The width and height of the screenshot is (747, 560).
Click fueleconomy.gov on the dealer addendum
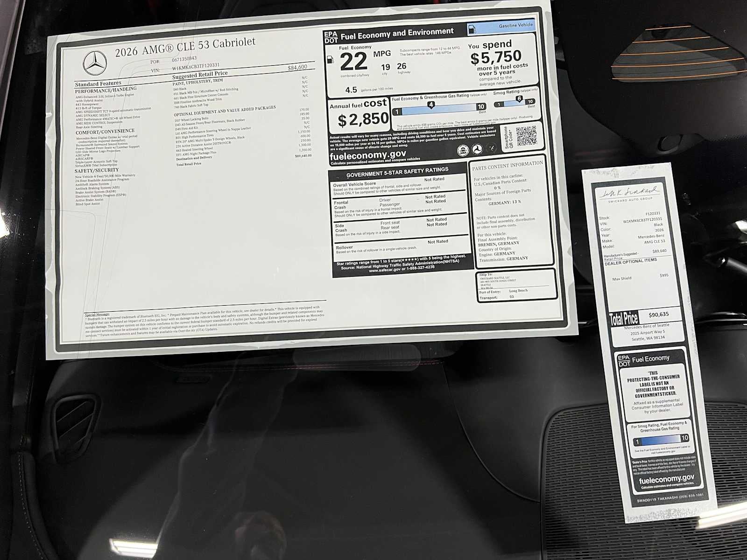click(666, 479)
